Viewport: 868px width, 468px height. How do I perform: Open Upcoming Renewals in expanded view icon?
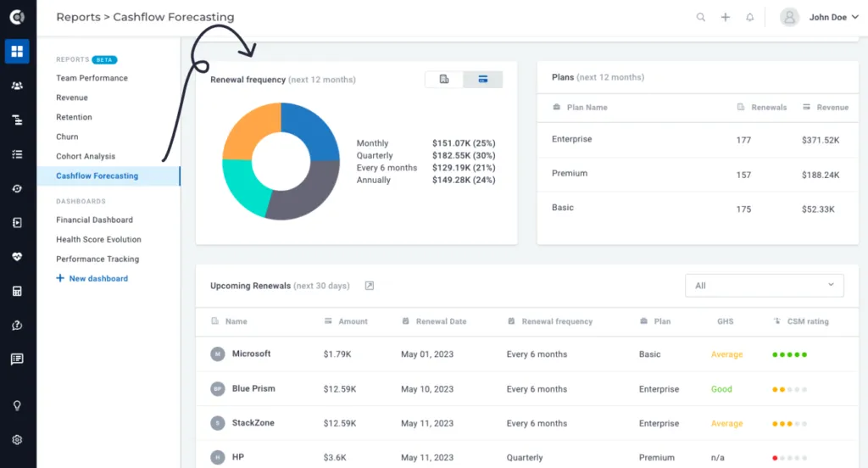point(370,286)
